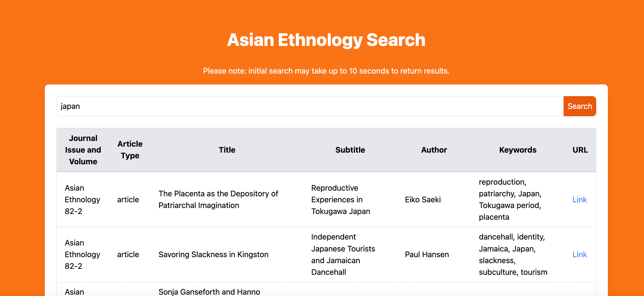Focus the search field containing 'japan'

pos(310,106)
